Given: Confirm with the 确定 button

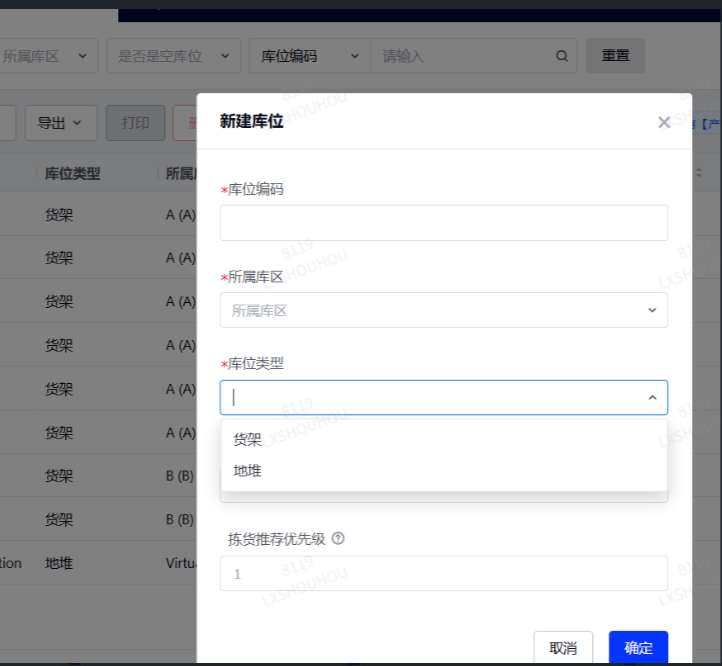Looking at the screenshot, I should (x=638, y=648).
